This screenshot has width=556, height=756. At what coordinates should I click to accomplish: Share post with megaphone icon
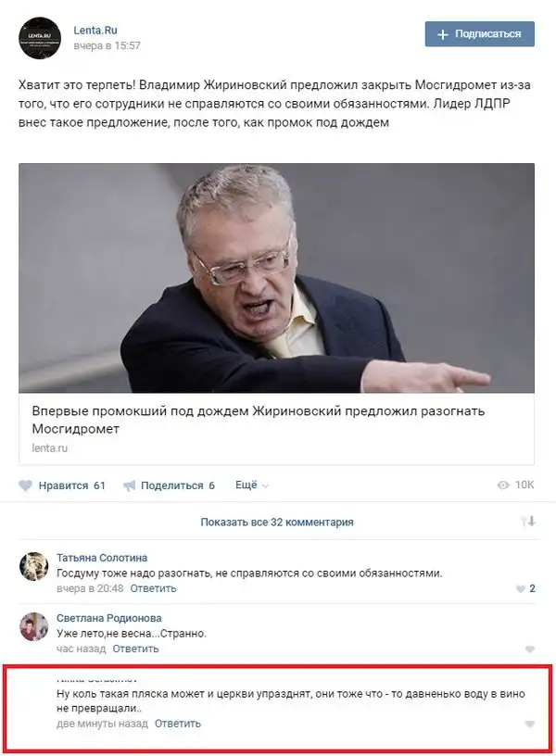(129, 485)
